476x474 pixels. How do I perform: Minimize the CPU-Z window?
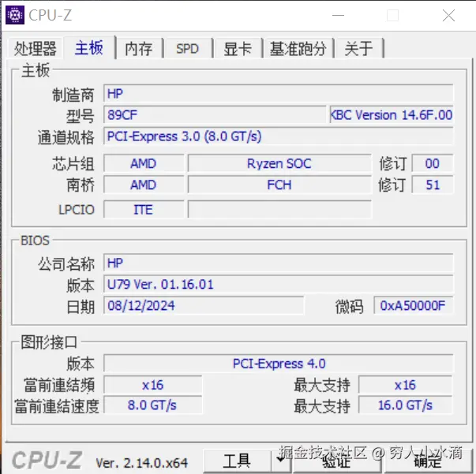click(x=338, y=15)
